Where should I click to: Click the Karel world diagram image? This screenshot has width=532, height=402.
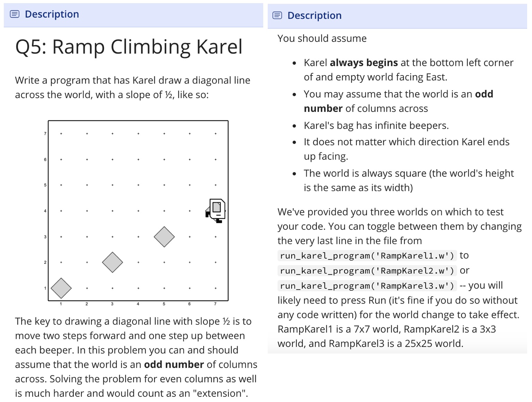tap(135, 213)
